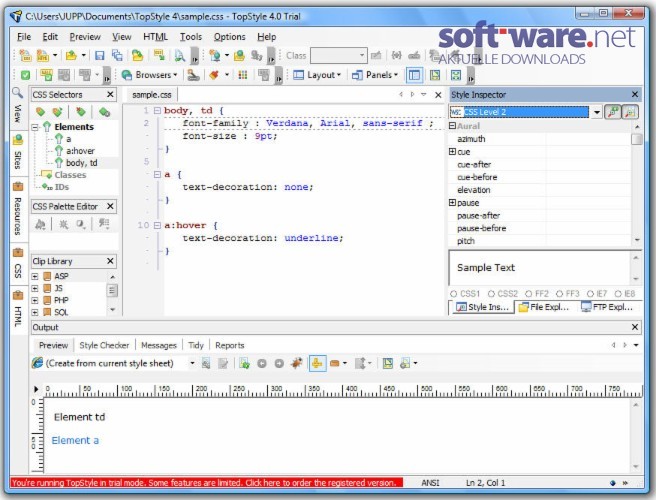This screenshot has height=500, width=656.
Task: Select the IE7 radio button
Action: pos(590,294)
